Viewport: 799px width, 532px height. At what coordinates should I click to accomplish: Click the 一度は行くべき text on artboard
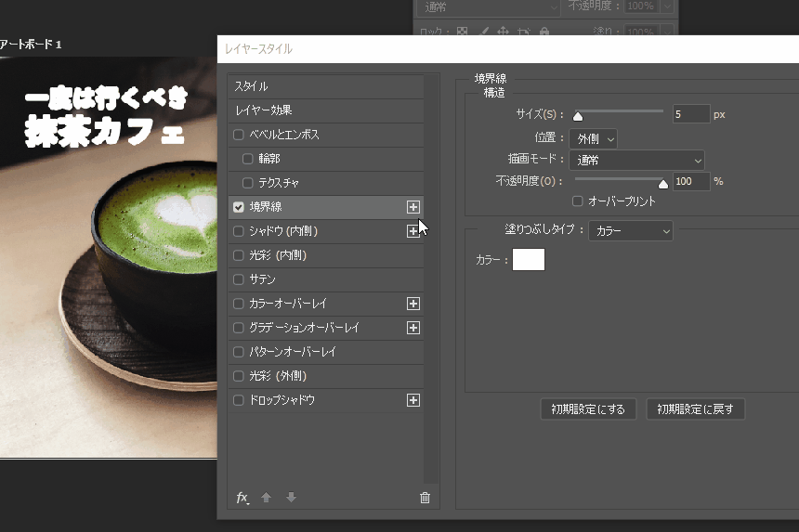[106, 97]
